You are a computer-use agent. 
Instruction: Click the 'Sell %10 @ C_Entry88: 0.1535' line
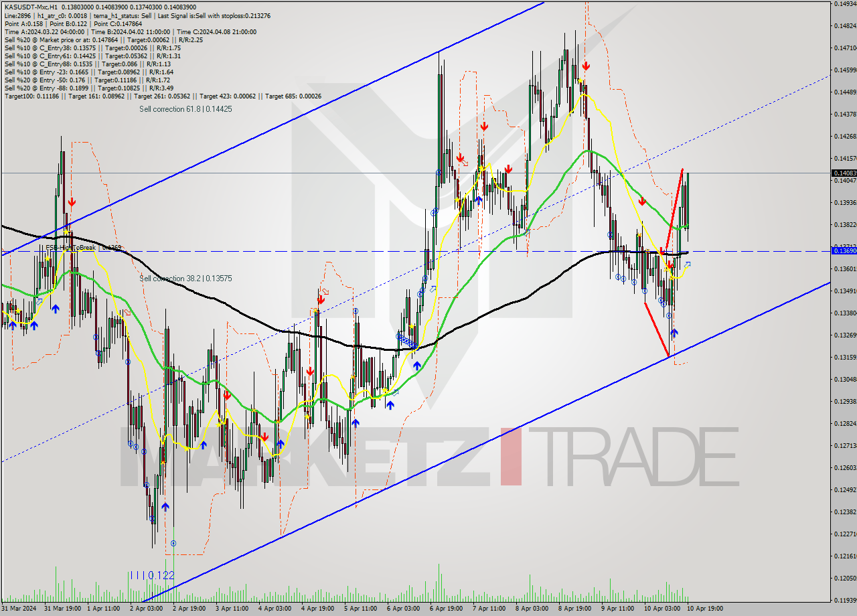(x=88, y=64)
